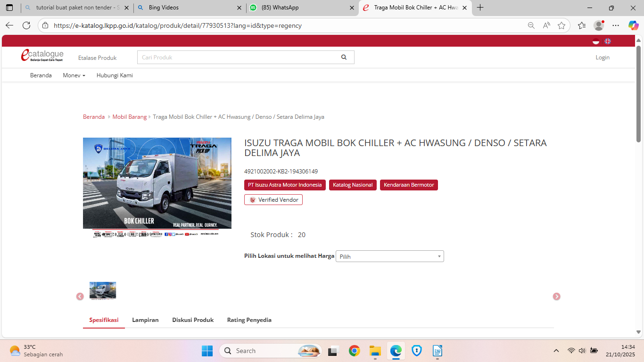
Task: Switch to the Rating Penyedia tab
Action: pyautogui.click(x=249, y=320)
